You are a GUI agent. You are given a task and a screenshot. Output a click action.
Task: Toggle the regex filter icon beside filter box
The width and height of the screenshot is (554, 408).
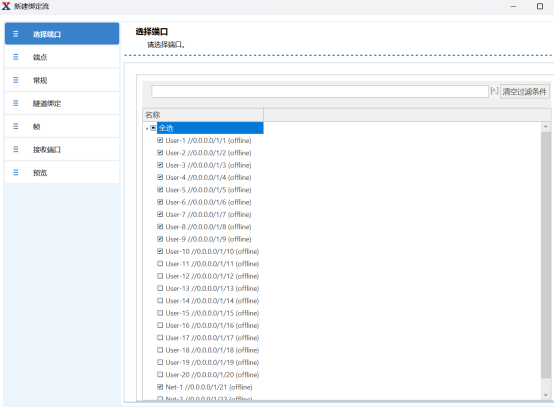tap(494, 91)
